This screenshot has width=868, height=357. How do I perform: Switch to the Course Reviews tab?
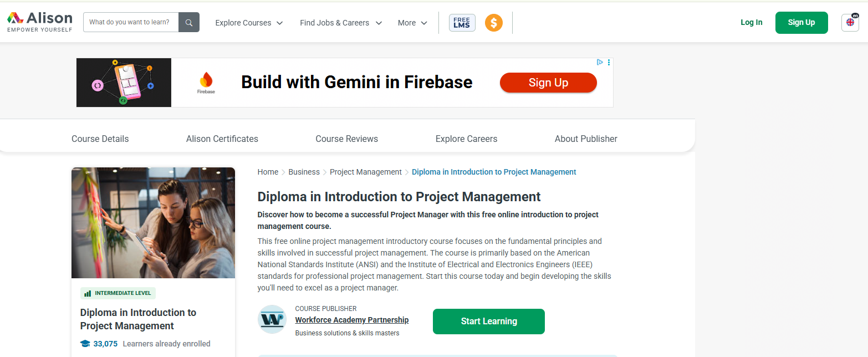tap(346, 139)
